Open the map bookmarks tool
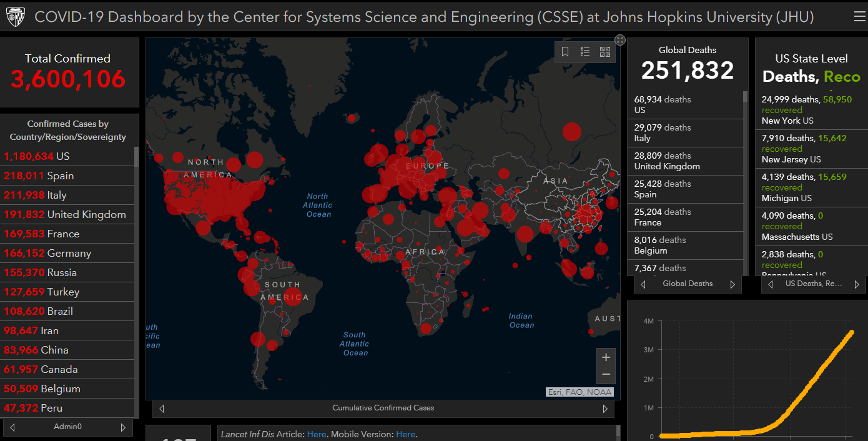This screenshot has width=868, height=441. [565, 52]
